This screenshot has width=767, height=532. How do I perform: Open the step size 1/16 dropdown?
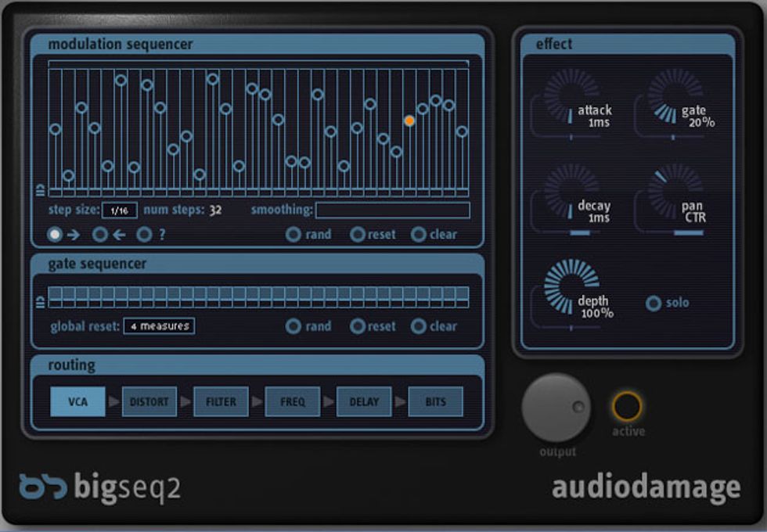coord(119,210)
